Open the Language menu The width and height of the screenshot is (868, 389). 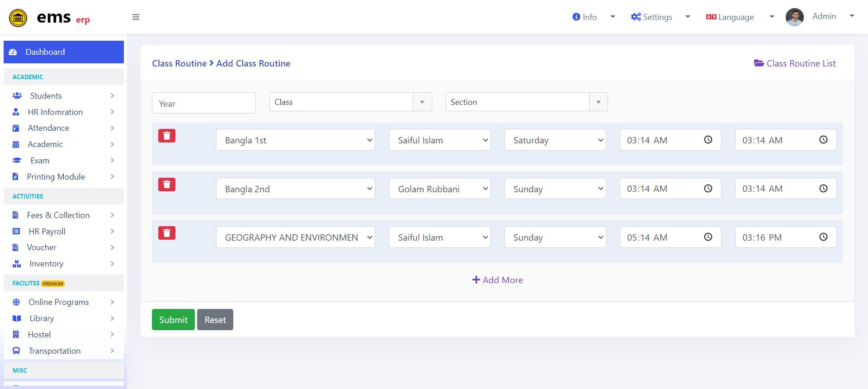point(740,17)
